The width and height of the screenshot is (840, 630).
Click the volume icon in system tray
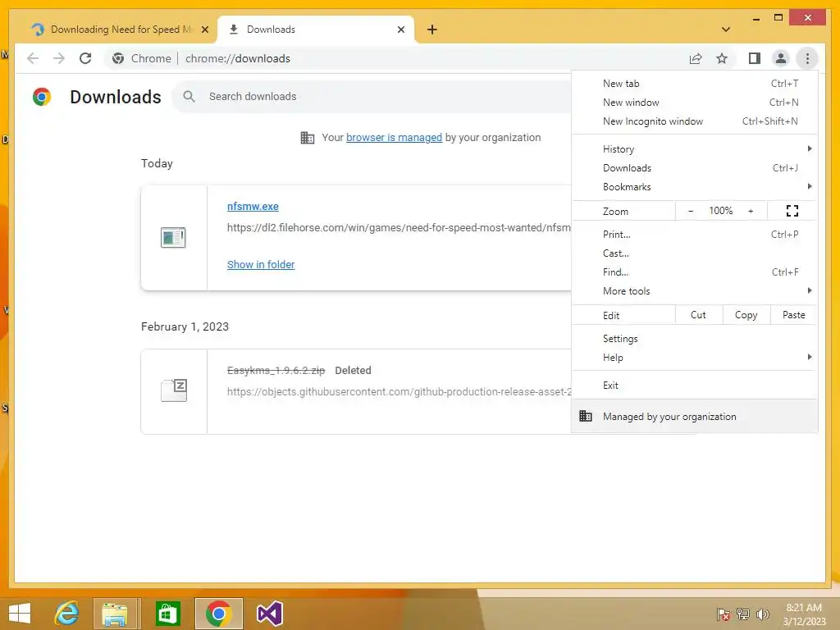click(x=762, y=614)
